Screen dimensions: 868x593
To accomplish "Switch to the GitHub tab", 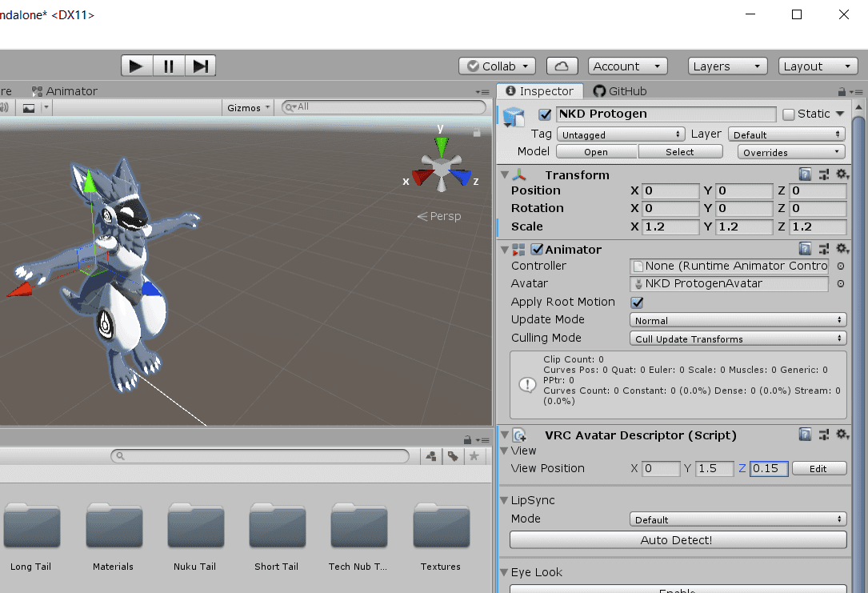I will point(620,91).
